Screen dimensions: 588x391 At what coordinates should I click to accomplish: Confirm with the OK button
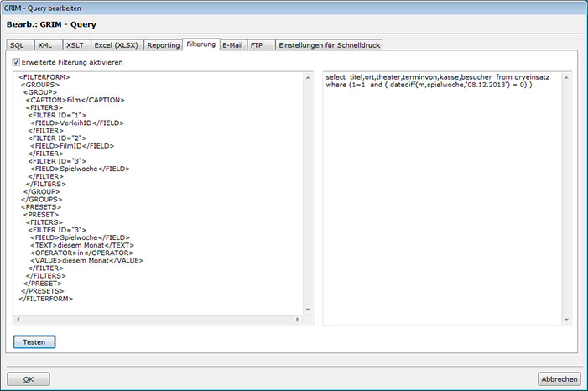(29, 378)
